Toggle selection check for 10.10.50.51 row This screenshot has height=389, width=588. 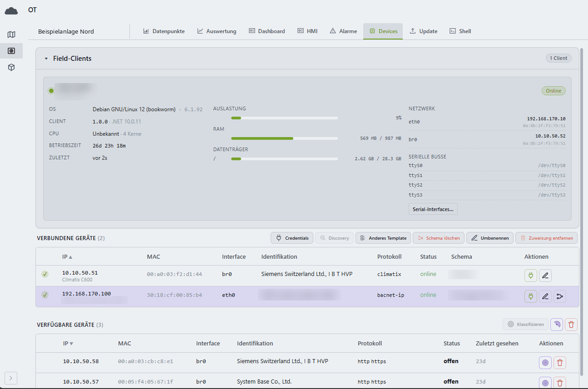pos(45,274)
